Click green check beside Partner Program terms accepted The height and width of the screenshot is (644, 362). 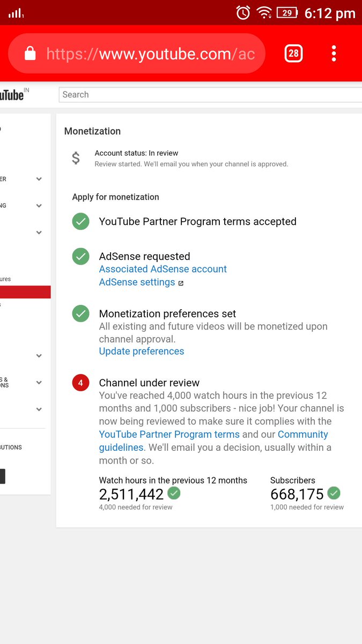(80, 222)
